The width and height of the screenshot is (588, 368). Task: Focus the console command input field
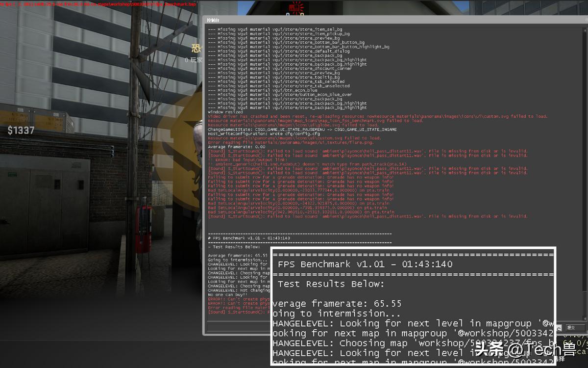tap(238, 327)
